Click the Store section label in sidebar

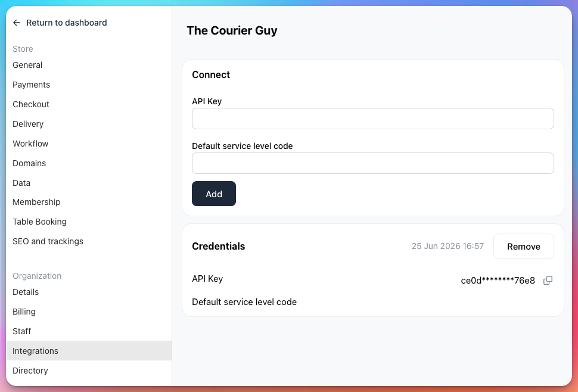click(x=23, y=49)
